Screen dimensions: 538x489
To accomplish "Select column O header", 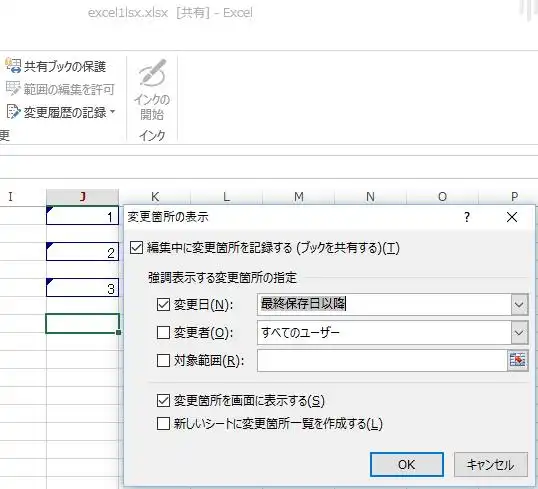I will [443, 197].
